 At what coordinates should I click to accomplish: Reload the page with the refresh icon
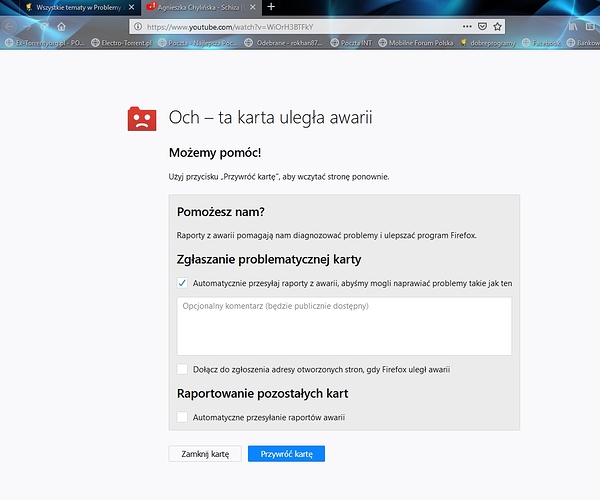44,26
